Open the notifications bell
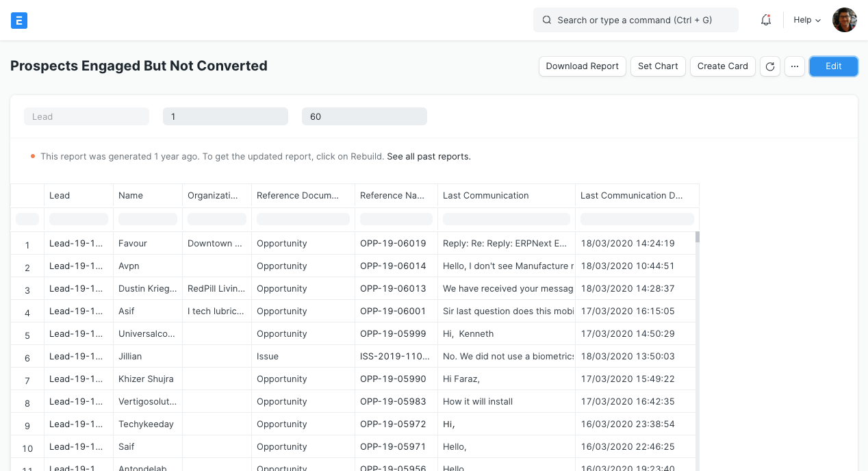The height and width of the screenshot is (471, 868). click(765, 20)
